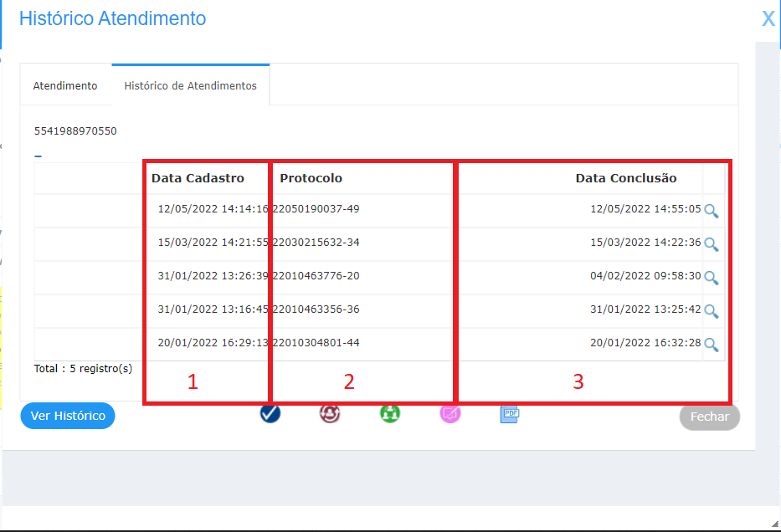Image resolution: width=781 pixels, height=532 pixels.
Task: Click registration date 12/05/2022 14:14:16
Action: (x=213, y=209)
